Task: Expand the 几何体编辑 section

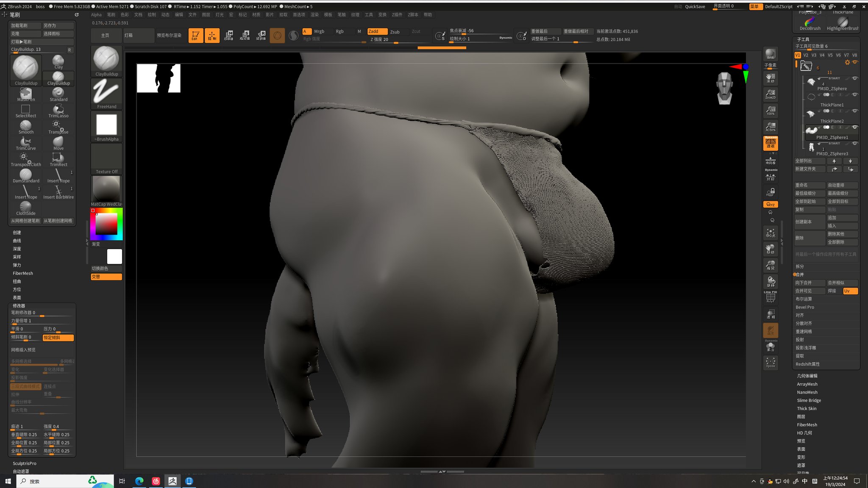Action: tap(807, 376)
